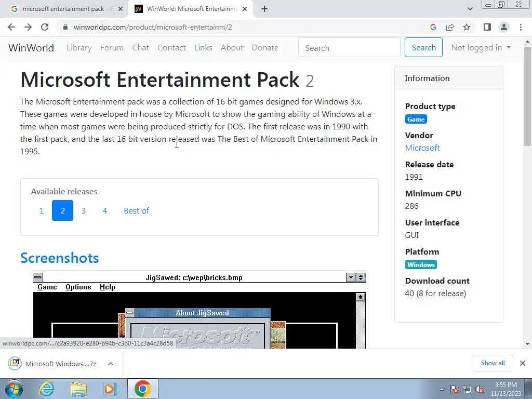The height and width of the screenshot is (399, 532).
Task: Click the Search button
Action: tap(423, 47)
